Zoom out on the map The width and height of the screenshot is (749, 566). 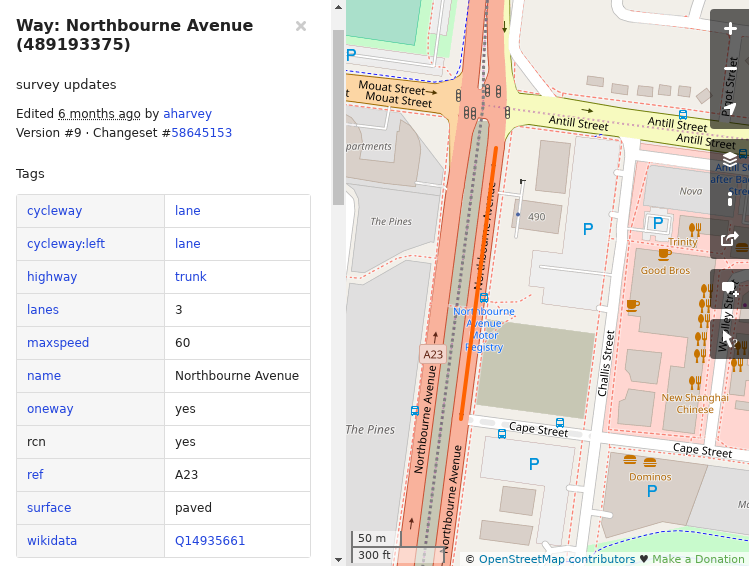730,69
